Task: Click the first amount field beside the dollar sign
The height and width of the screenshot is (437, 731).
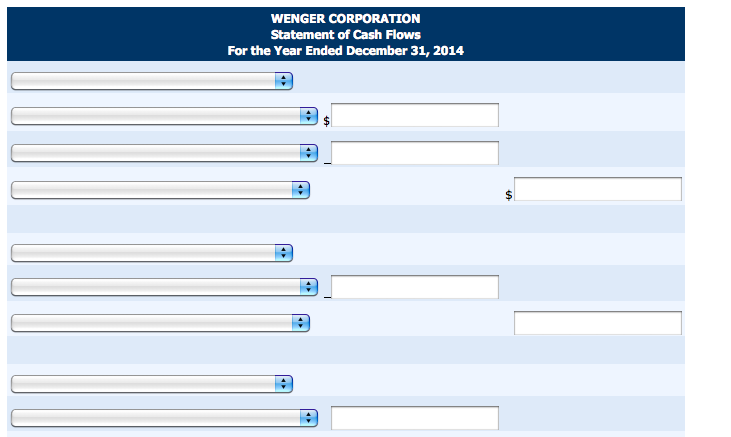Action: pyautogui.click(x=415, y=115)
